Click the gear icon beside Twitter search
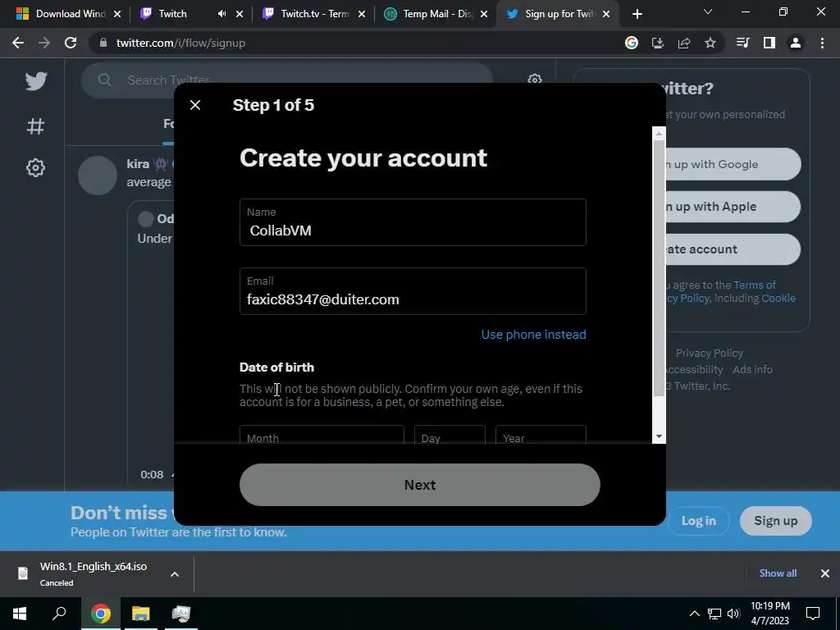The width and height of the screenshot is (840, 630). (534, 80)
